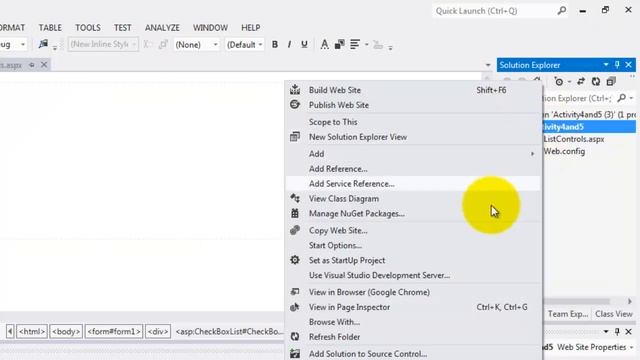Viewport: 640px width, 360px height.
Task: Choose Start Options... menu item
Action: click(413, 245)
